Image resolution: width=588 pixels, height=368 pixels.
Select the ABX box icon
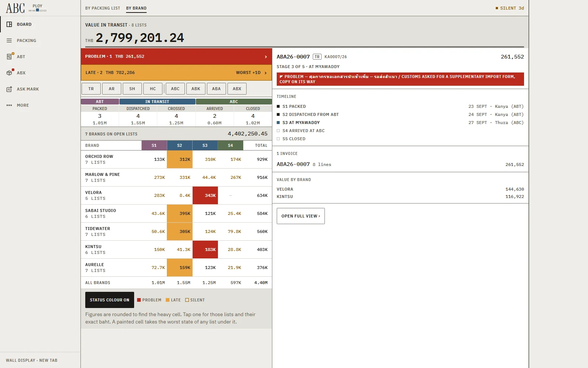9,73
